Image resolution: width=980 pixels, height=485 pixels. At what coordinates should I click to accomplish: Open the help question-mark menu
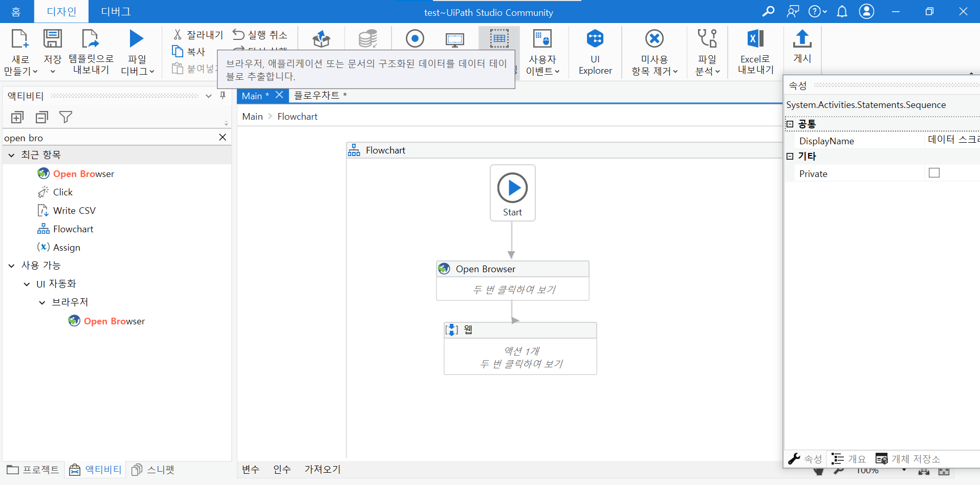tap(817, 11)
